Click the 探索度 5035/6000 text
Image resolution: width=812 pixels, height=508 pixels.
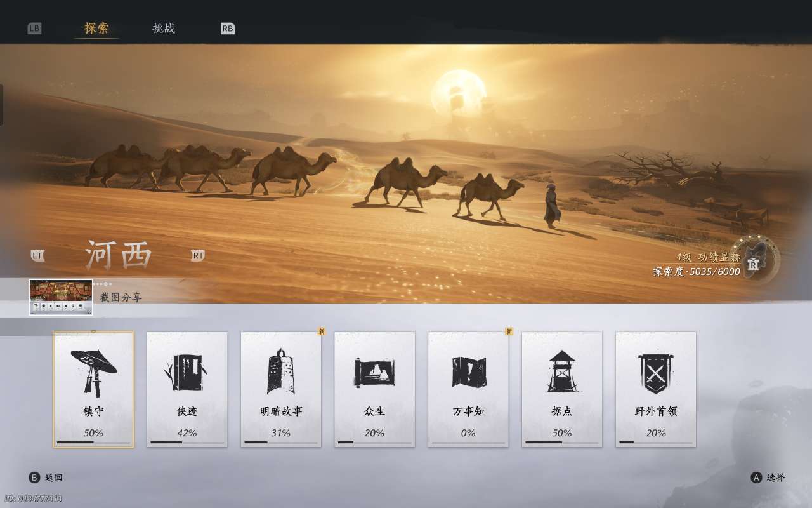click(x=696, y=272)
